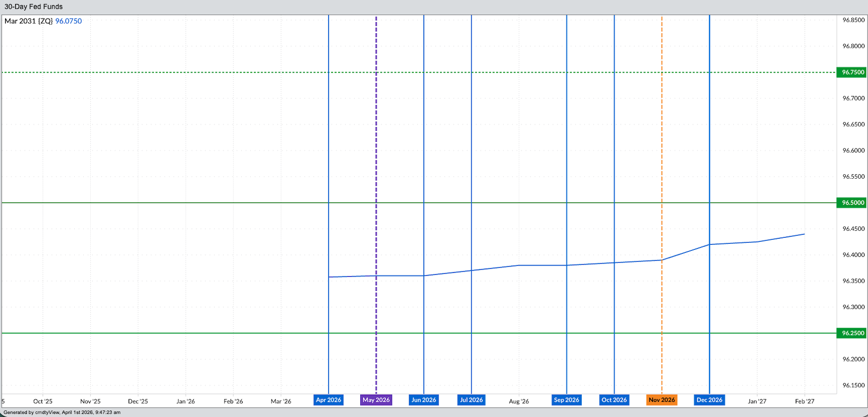Image resolution: width=868 pixels, height=417 pixels.
Task: Click the orange Nov 2026 marker label
Action: pos(662,400)
